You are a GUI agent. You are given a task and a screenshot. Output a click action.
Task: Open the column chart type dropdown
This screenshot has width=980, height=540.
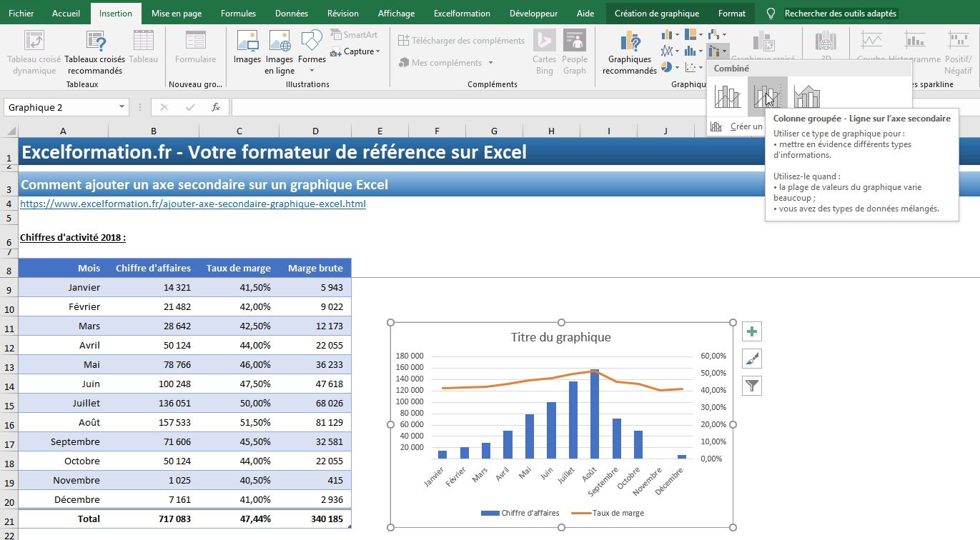[x=670, y=34]
